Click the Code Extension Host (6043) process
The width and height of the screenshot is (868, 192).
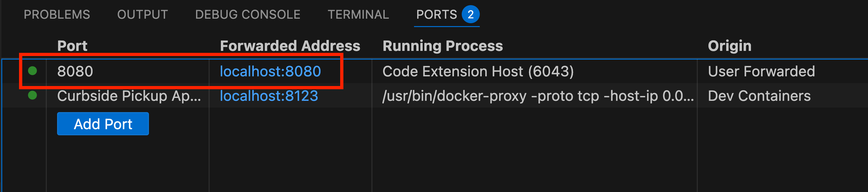(478, 72)
